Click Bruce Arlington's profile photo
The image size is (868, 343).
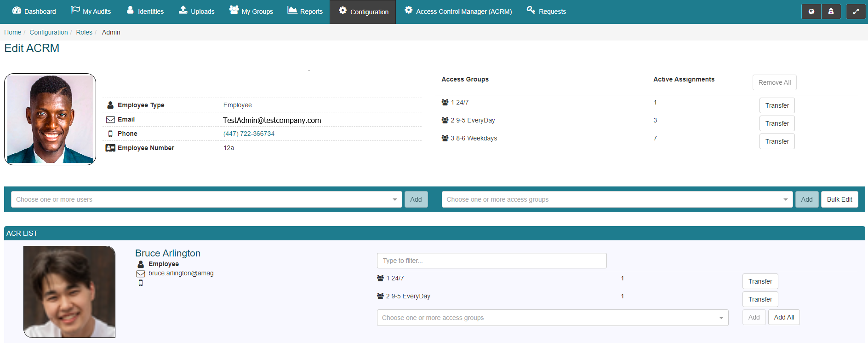[x=69, y=292]
